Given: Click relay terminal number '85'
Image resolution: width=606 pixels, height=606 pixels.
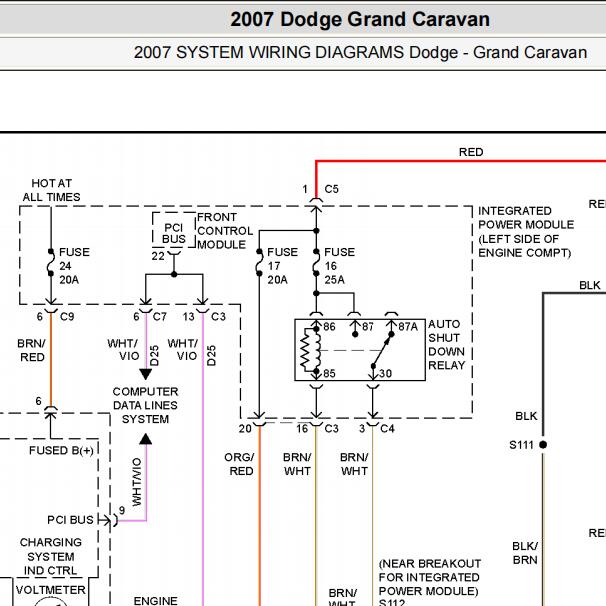Looking at the screenshot, I should [329, 373].
